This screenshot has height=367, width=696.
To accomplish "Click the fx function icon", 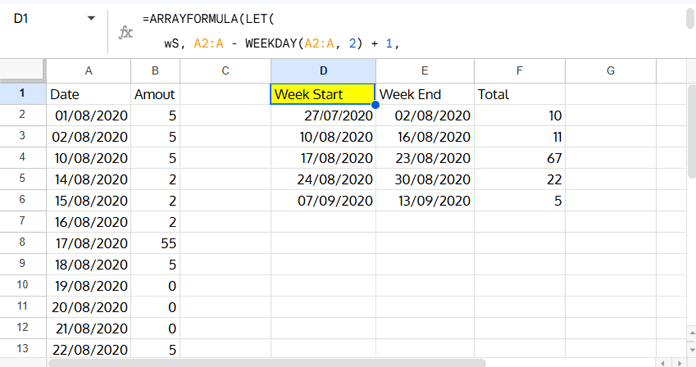I will pyautogui.click(x=126, y=32).
